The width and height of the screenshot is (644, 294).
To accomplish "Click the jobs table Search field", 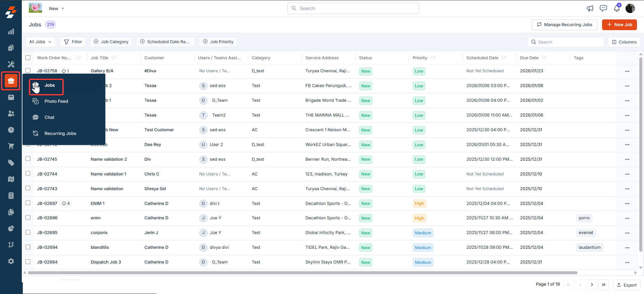I will (566, 42).
